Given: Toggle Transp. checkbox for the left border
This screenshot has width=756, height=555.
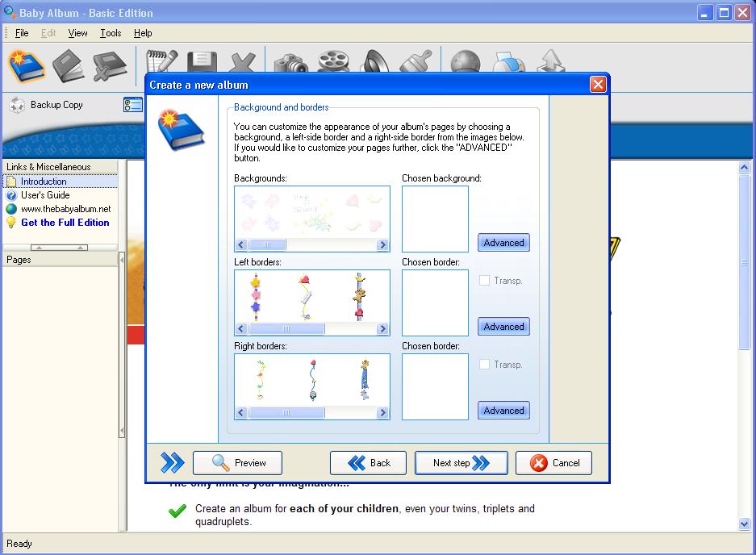Looking at the screenshot, I should pyautogui.click(x=485, y=281).
